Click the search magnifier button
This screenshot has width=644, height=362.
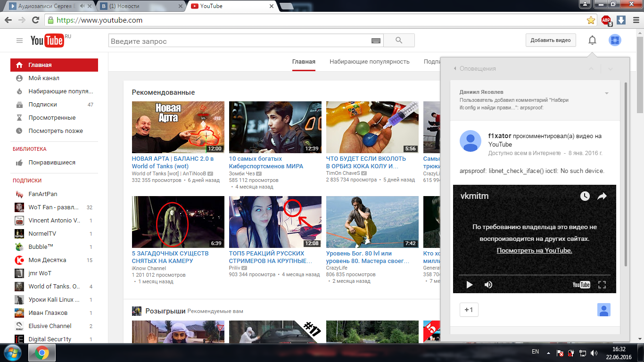399,41
